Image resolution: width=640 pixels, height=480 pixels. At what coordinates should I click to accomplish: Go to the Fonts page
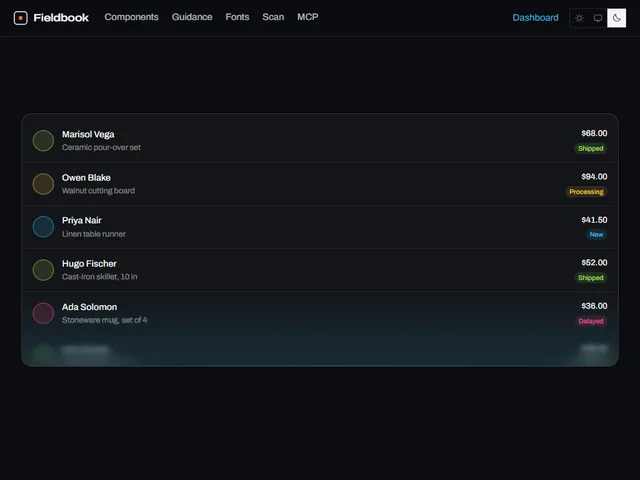pyautogui.click(x=237, y=17)
